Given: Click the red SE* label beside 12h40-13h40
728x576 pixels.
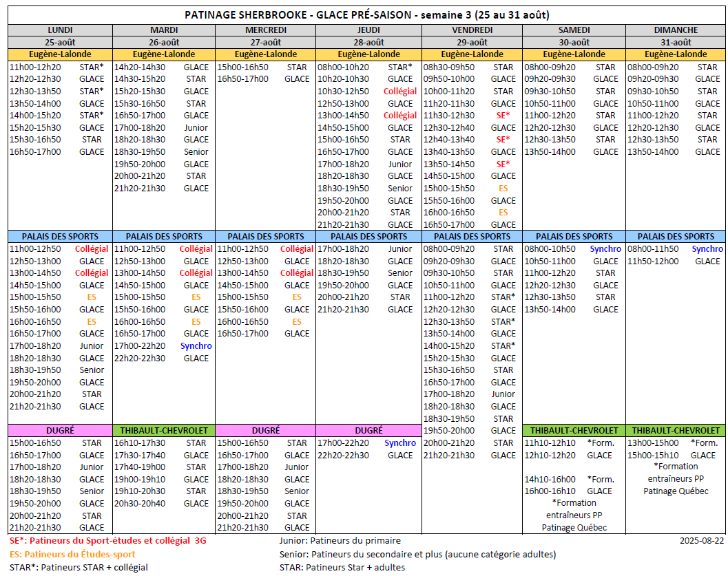Looking at the screenshot, I should (503, 140).
